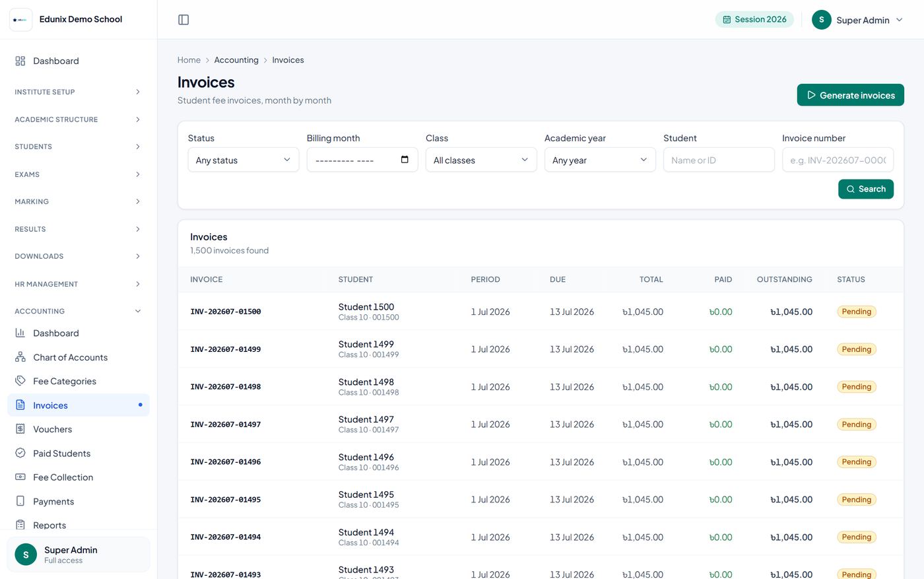This screenshot has height=579, width=924.
Task: Click the Super Admin Full access card
Action: [79, 555]
